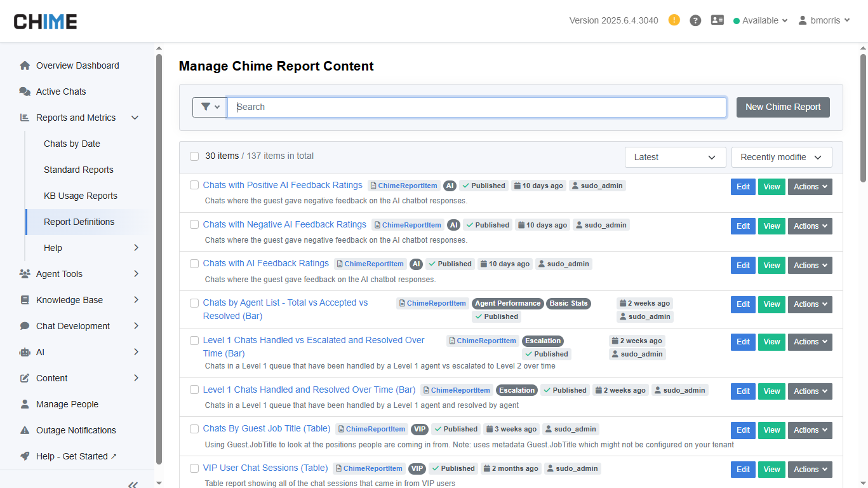
Task: Expand the Help submenu chevron
Action: (136, 248)
